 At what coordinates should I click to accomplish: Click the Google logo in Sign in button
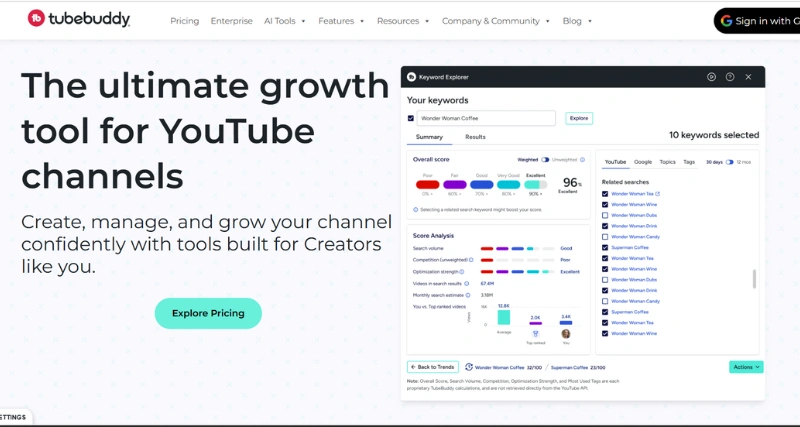pyautogui.click(x=727, y=21)
